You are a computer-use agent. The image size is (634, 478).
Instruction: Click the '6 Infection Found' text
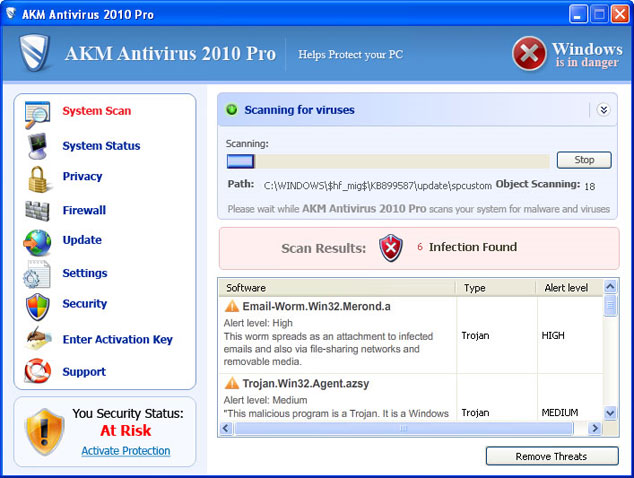point(467,247)
